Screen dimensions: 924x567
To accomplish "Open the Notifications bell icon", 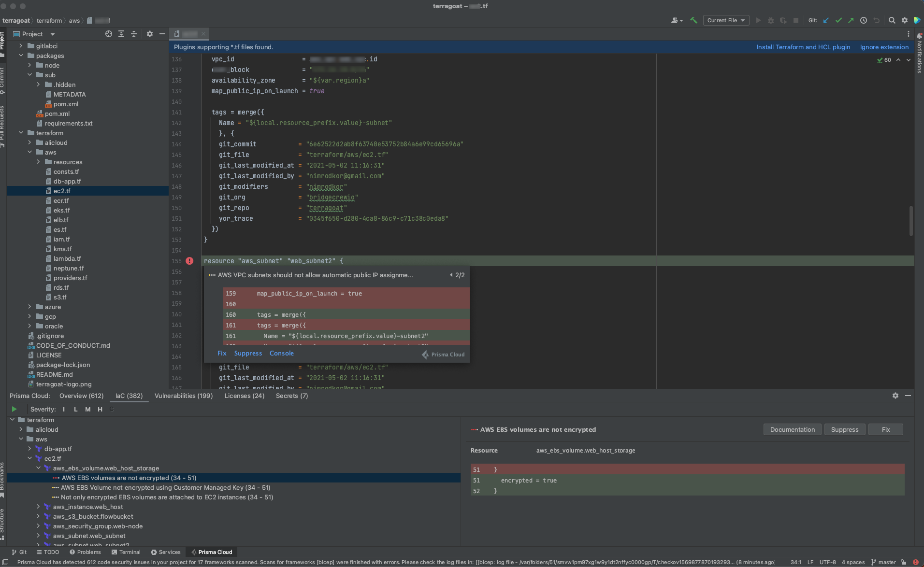I will click(x=919, y=36).
